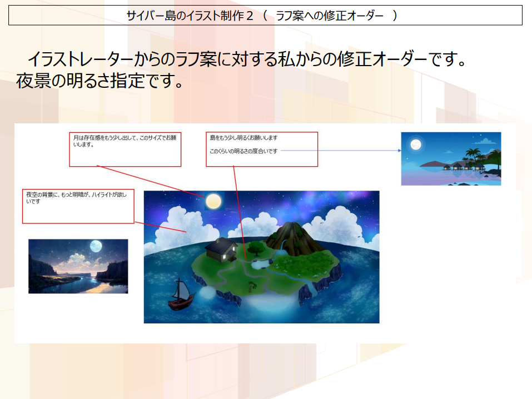532x399 pixels.
Task: Select the red note box about 月は存在感
Action: pos(125,149)
